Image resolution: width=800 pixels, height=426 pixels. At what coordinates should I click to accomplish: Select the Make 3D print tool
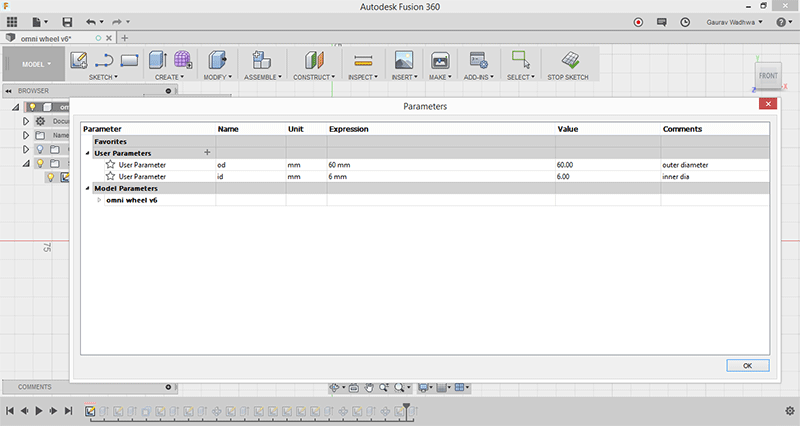click(x=440, y=60)
